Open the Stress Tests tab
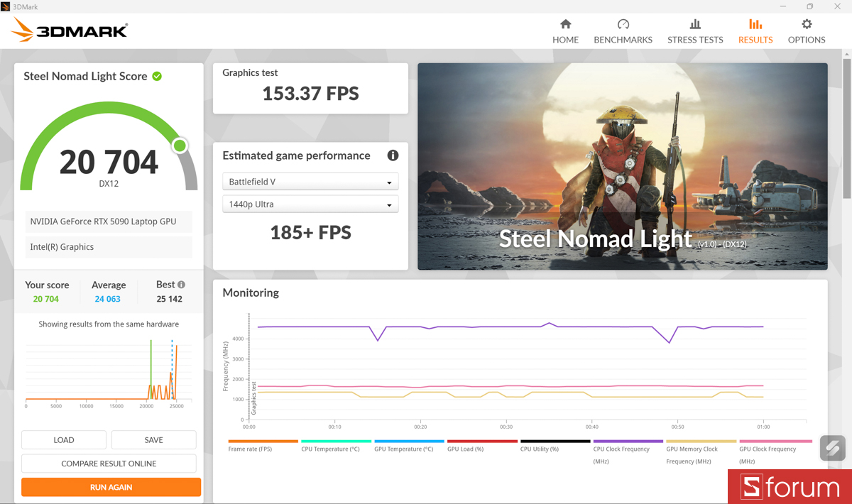This screenshot has width=852, height=504. click(x=695, y=31)
